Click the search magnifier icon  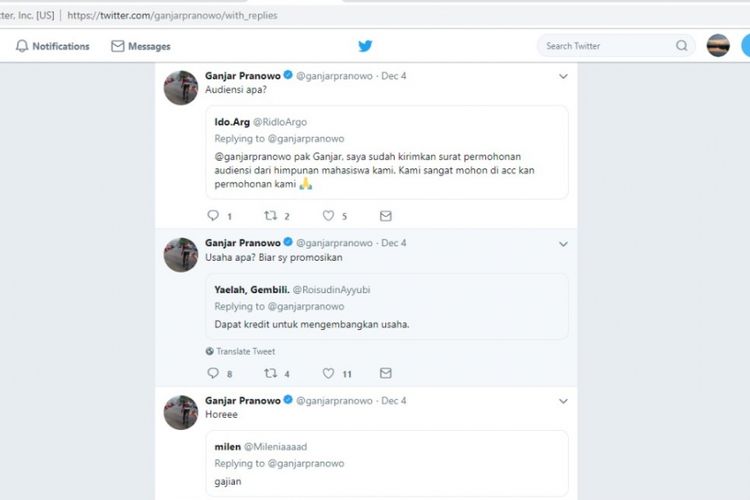coord(682,46)
